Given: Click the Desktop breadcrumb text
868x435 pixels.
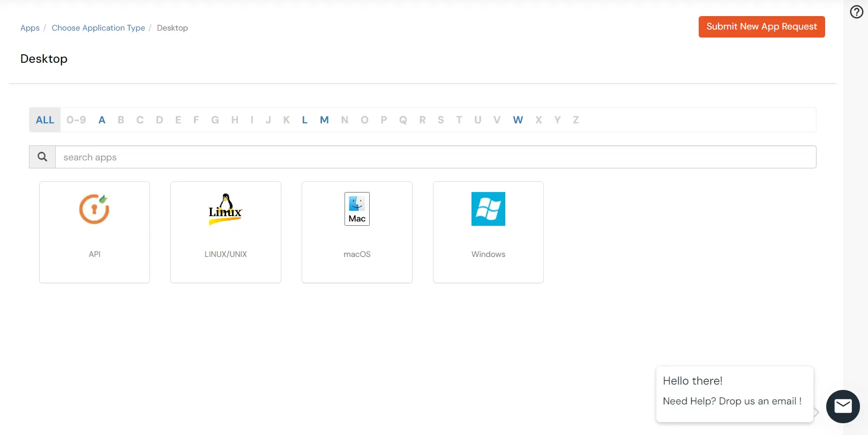Looking at the screenshot, I should coord(172,28).
